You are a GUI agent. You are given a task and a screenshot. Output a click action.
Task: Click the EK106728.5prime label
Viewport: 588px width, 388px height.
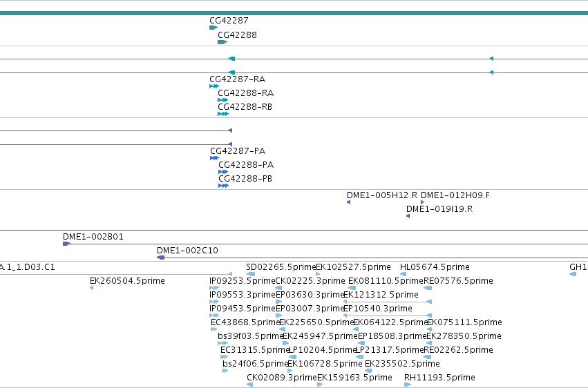click(x=325, y=364)
